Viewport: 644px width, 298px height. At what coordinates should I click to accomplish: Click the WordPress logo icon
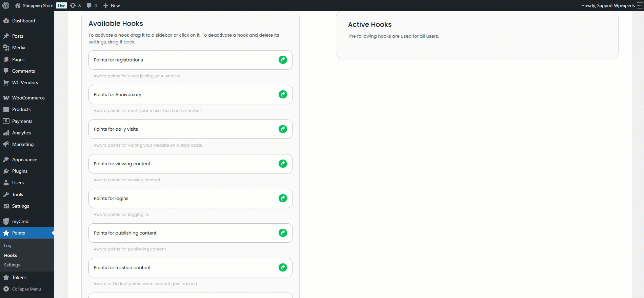coord(6,5)
